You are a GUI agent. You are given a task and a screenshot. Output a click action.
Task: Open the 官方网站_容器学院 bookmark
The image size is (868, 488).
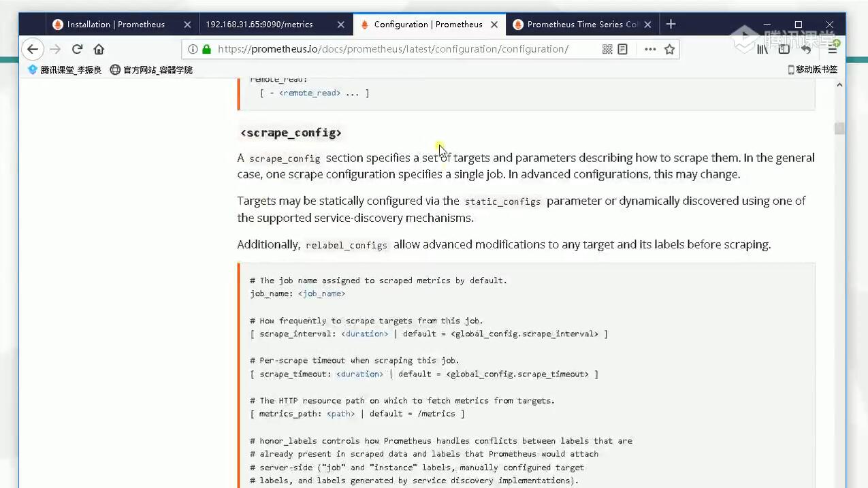pyautogui.click(x=151, y=69)
